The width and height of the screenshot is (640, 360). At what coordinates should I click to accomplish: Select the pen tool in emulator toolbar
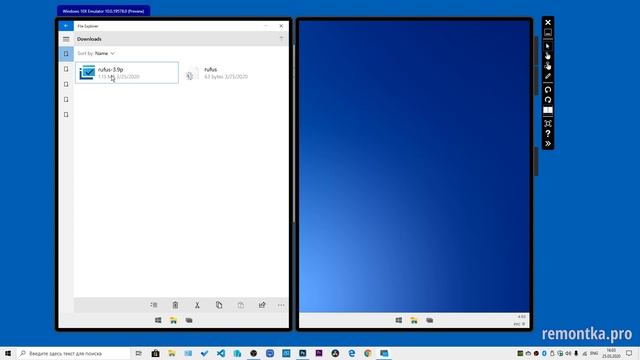click(548, 76)
